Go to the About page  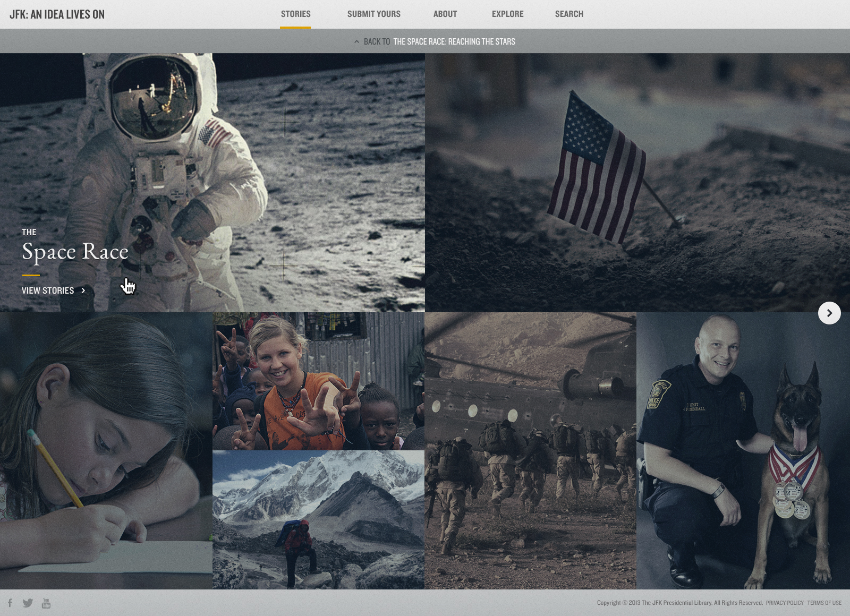[445, 14]
